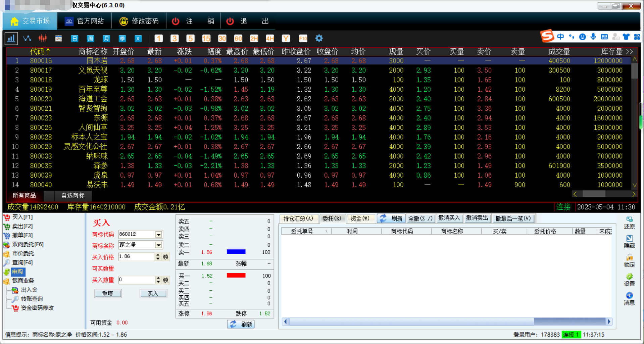Expand the 商标名称 dropdown
Image resolution: width=644 pixels, height=344 pixels.
click(x=159, y=245)
